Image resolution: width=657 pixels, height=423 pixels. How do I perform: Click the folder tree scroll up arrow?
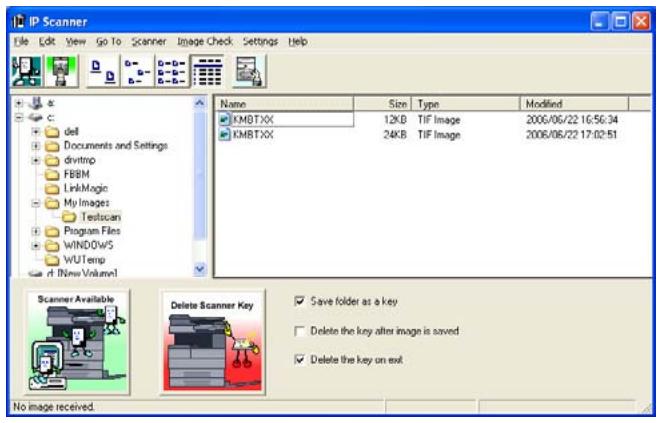(200, 103)
